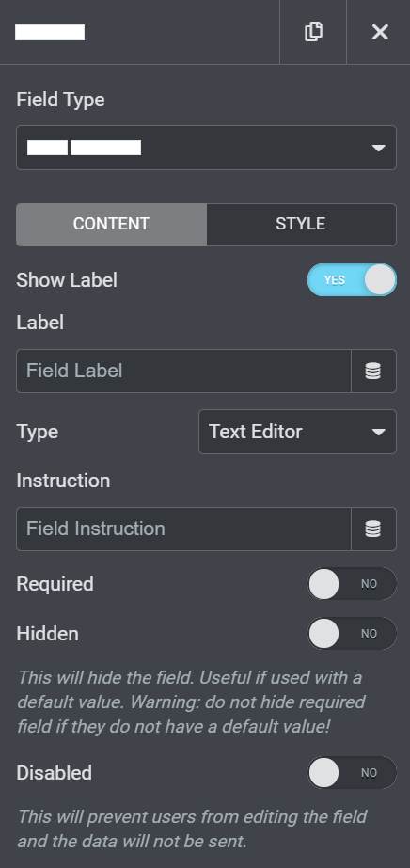Click the Show Label text
Viewport: 410px width, 868px height.
point(67,280)
